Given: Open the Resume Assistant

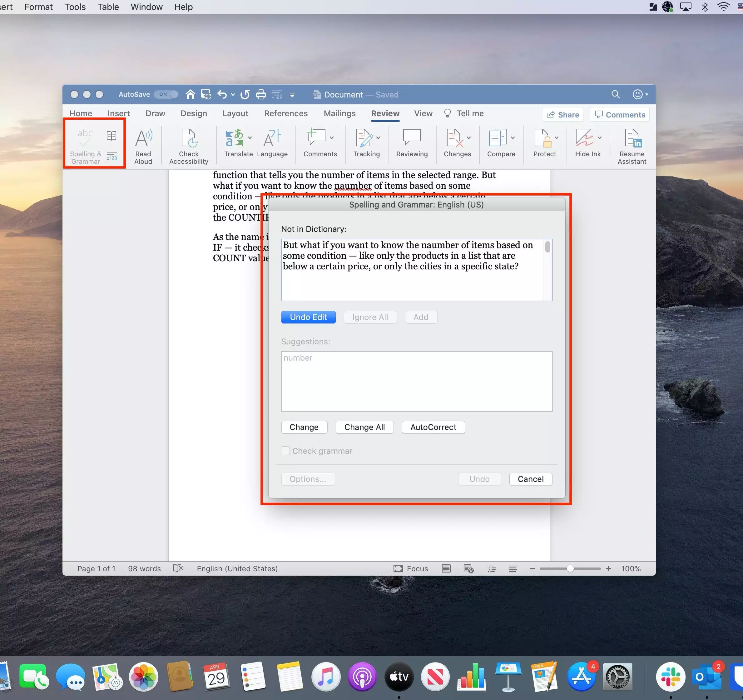Looking at the screenshot, I should click(632, 146).
